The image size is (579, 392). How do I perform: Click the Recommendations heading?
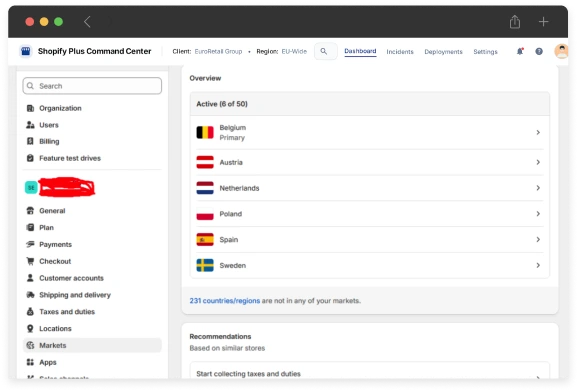220,337
